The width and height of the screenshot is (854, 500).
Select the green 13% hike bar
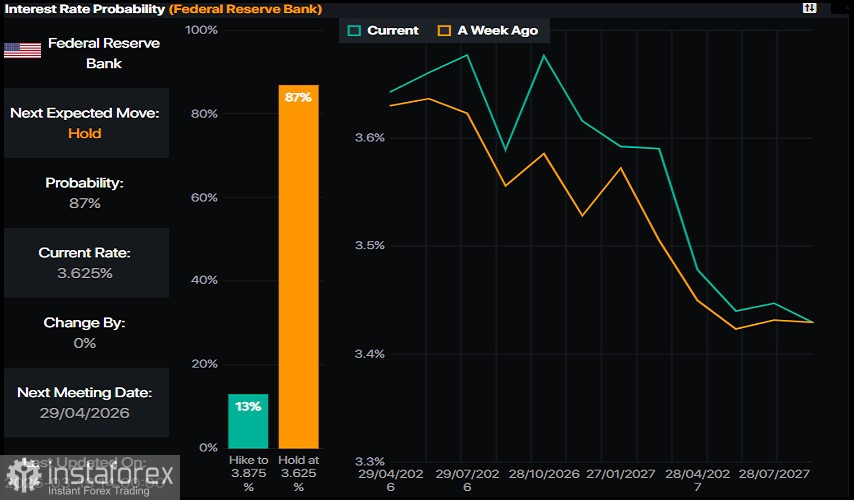(248, 421)
